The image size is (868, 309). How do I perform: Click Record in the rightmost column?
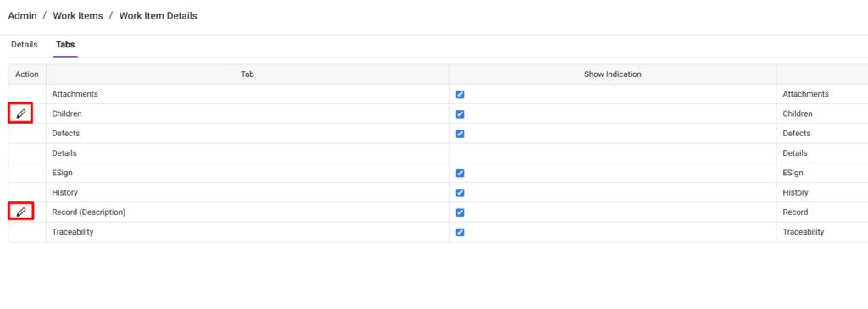[x=795, y=212]
